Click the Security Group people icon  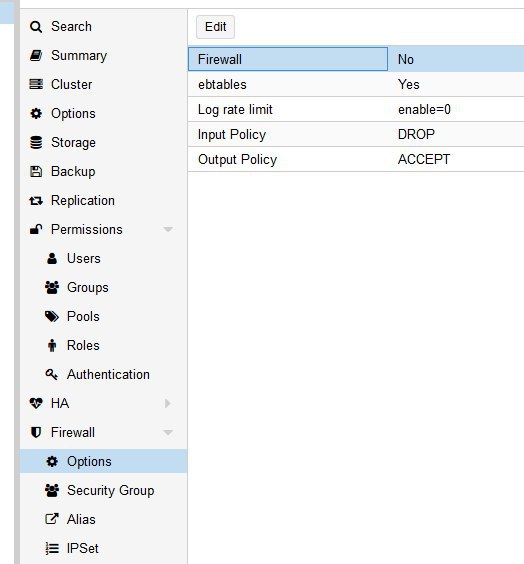52,490
